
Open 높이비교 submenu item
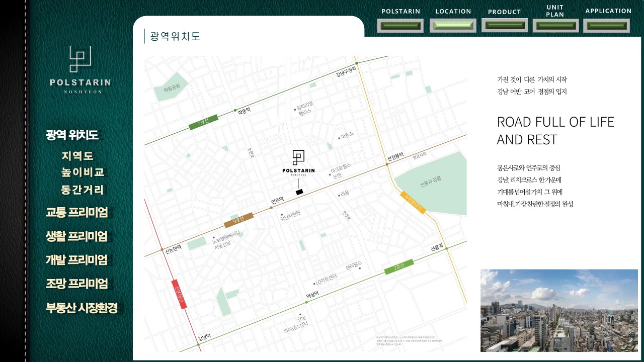pyautogui.click(x=83, y=172)
